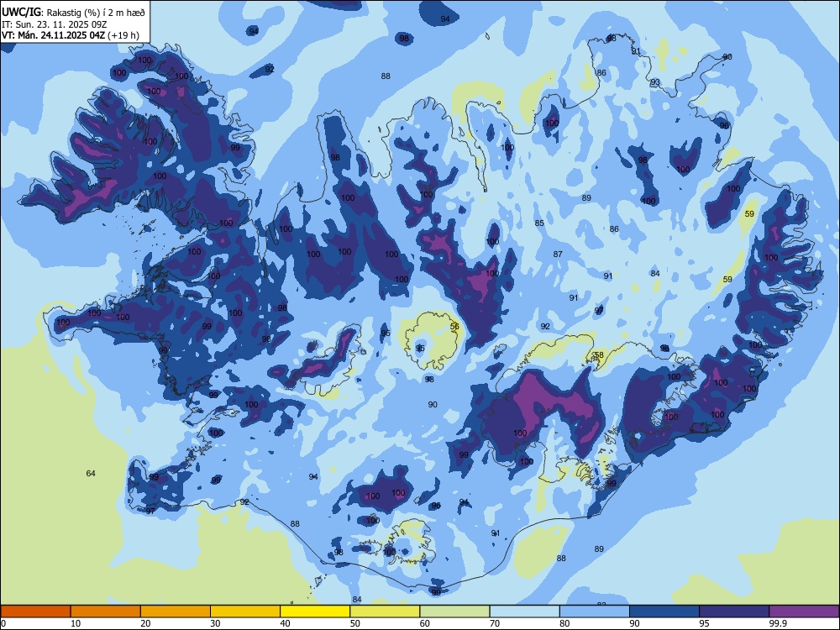840x630 pixels.
Task: Select the purple legend swatch above 99.9
Action: [x=804, y=612]
